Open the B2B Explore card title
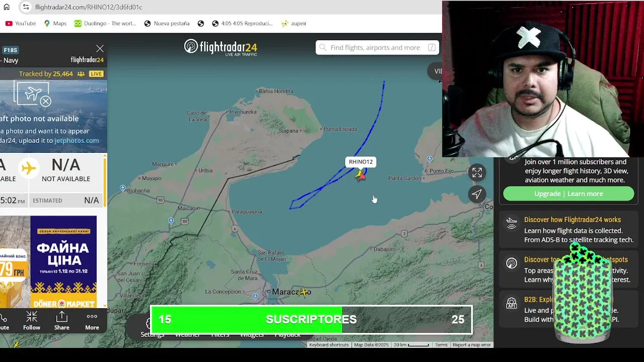The image size is (644, 362). tap(539, 300)
